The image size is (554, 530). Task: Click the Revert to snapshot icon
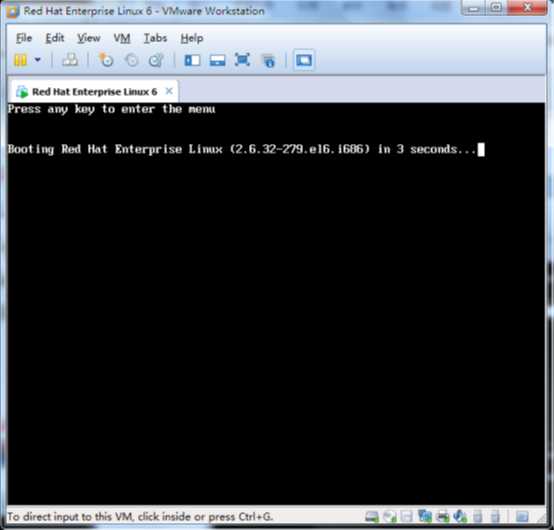[x=131, y=60]
